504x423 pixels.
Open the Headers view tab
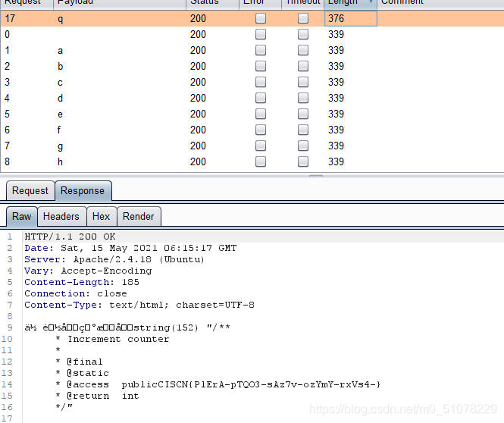[x=61, y=216]
